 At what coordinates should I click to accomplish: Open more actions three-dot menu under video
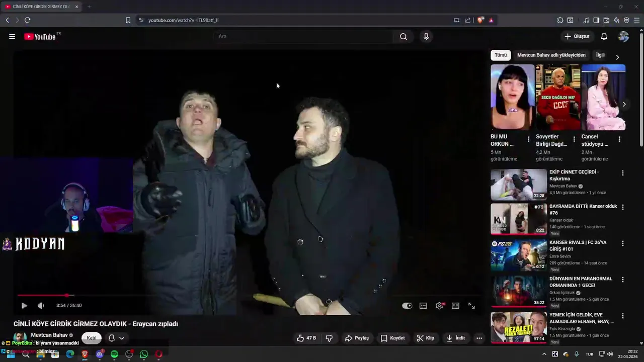479,338
